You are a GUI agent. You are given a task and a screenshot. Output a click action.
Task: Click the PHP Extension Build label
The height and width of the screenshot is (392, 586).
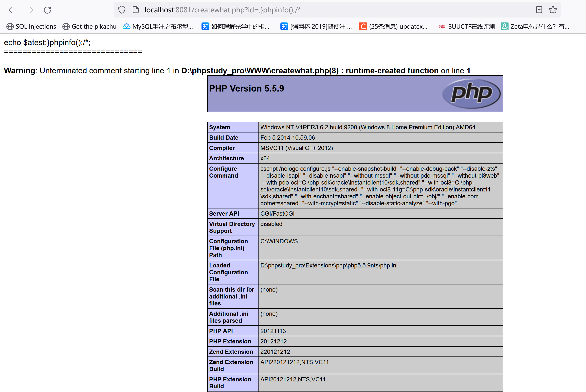[x=230, y=383]
